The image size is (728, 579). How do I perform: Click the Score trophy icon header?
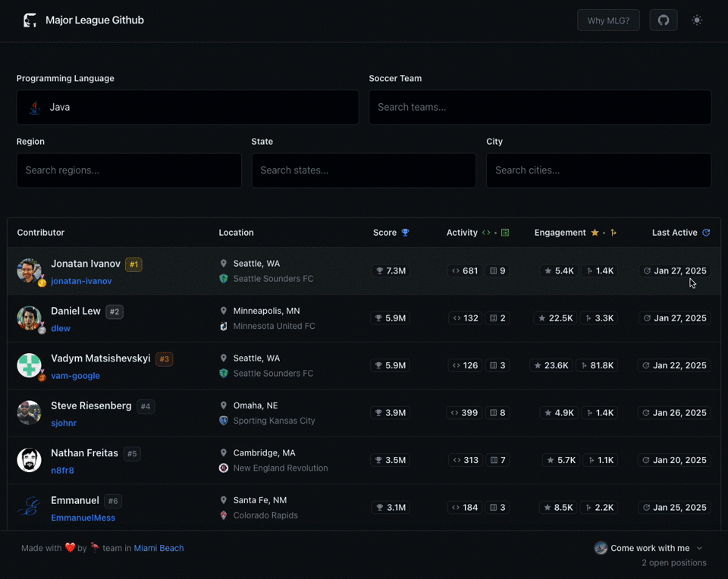click(x=405, y=233)
